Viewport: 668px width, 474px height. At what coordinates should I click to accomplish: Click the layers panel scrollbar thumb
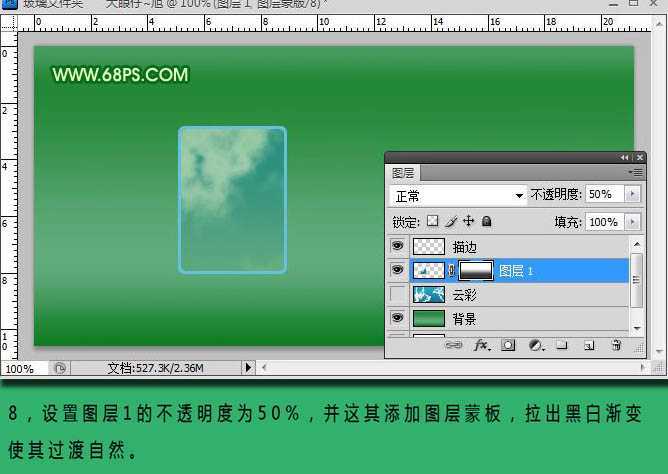[x=636, y=280]
